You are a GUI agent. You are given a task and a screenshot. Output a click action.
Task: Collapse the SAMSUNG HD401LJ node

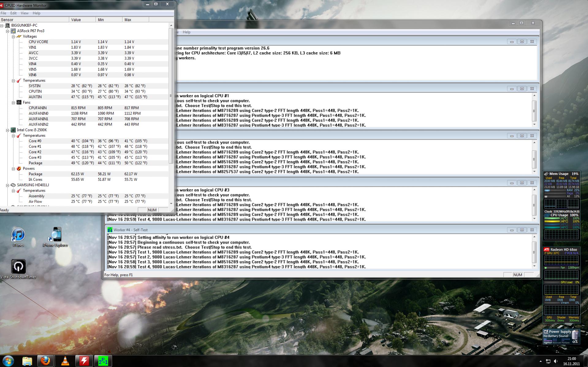(8, 185)
